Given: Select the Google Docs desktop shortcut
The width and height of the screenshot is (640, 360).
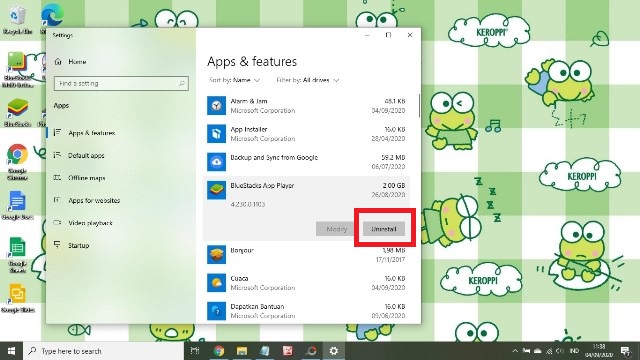Looking at the screenshot, I should pyautogui.click(x=17, y=205).
